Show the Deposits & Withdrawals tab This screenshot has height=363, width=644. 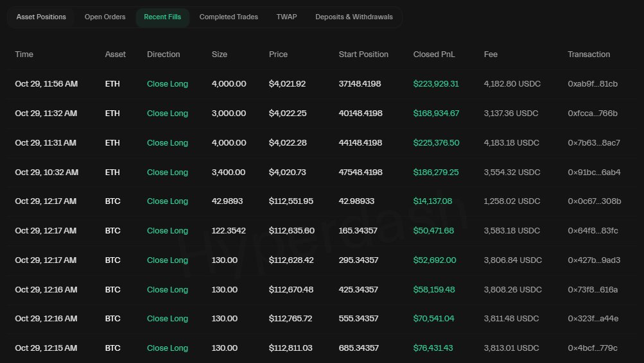point(354,17)
